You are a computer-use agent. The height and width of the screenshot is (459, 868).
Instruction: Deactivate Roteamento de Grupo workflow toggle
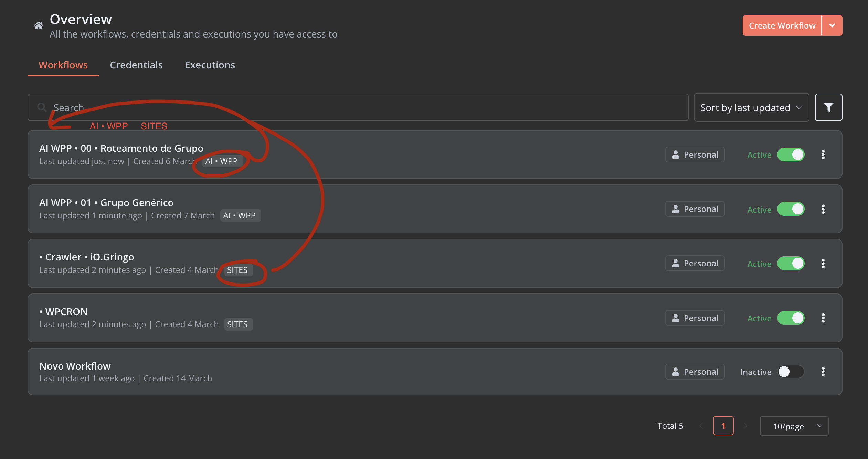pos(791,154)
